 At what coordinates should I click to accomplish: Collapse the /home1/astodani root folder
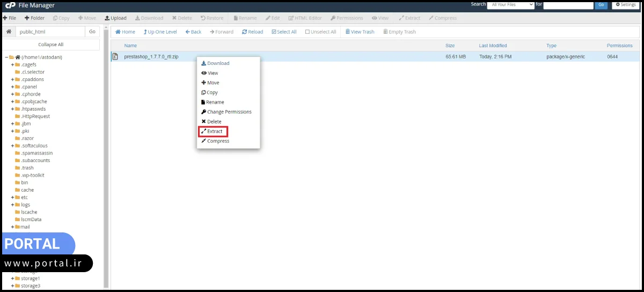(x=5, y=57)
